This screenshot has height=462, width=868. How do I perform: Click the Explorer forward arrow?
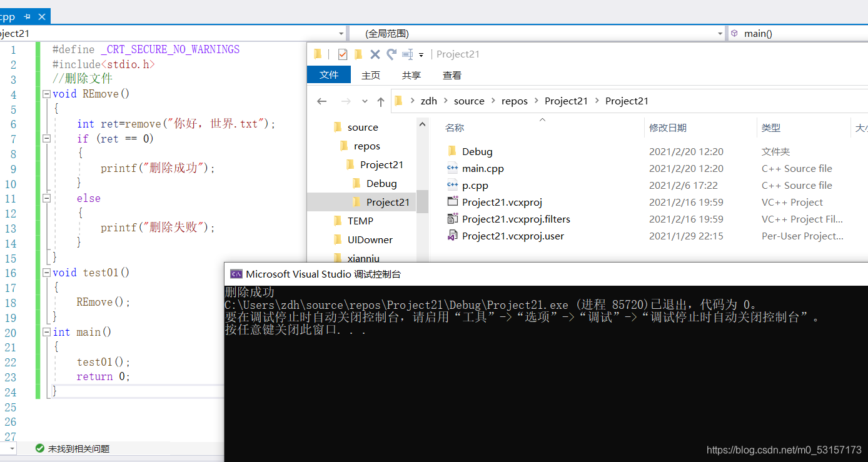pos(346,101)
